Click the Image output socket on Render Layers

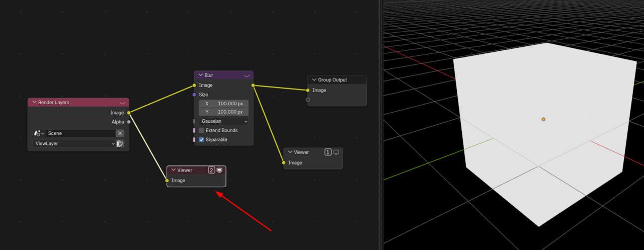pos(129,113)
